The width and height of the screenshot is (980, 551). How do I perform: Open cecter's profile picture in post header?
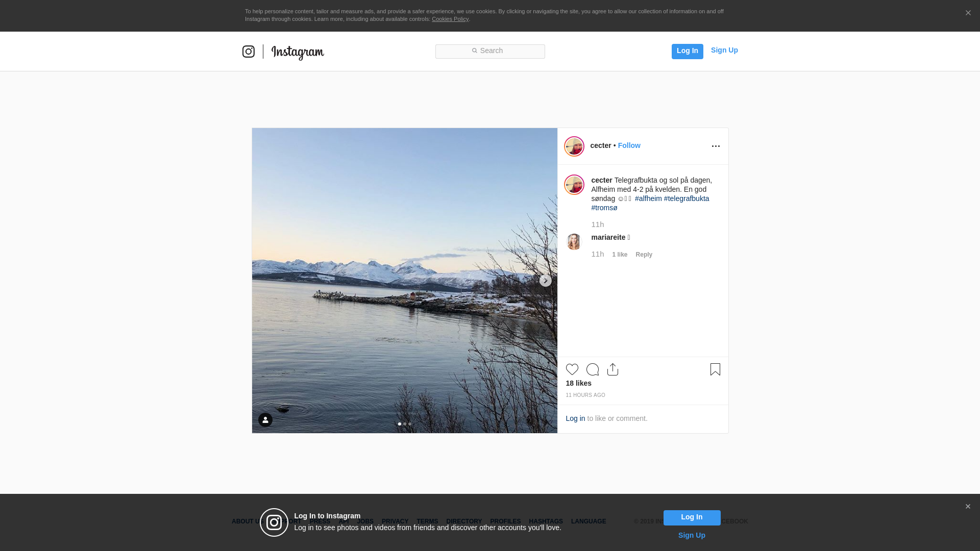(x=574, y=146)
